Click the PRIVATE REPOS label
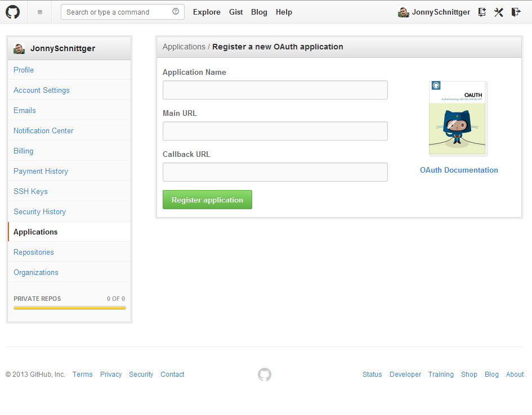Image resolution: width=532 pixels, height=415 pixels. pos(37,299)
